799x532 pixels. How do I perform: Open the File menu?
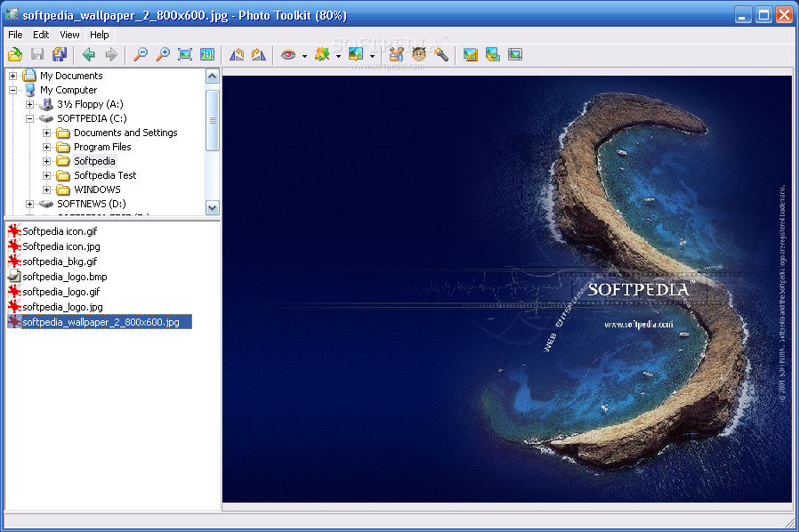[15, 35]
